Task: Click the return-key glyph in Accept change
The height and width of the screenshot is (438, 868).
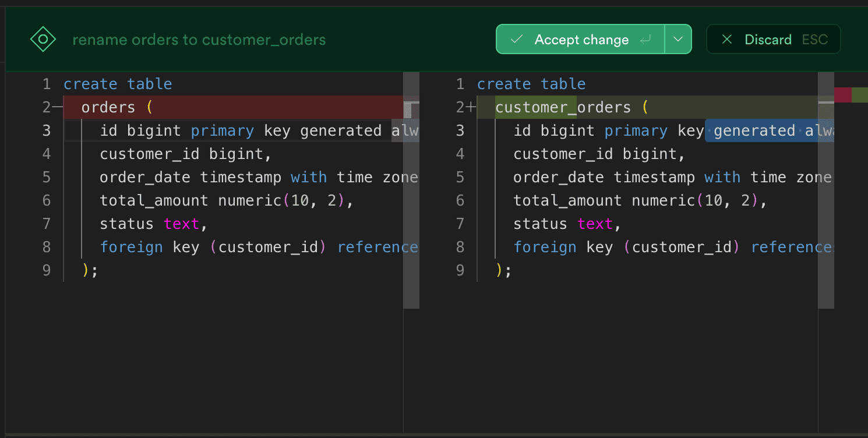Action: tap(646, 39)
